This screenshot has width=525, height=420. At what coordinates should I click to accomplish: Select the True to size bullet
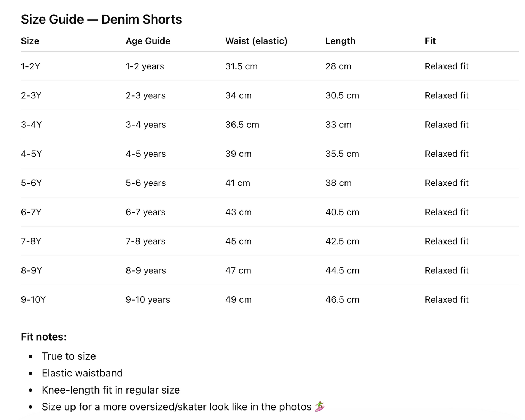click(x=69, y=356)
